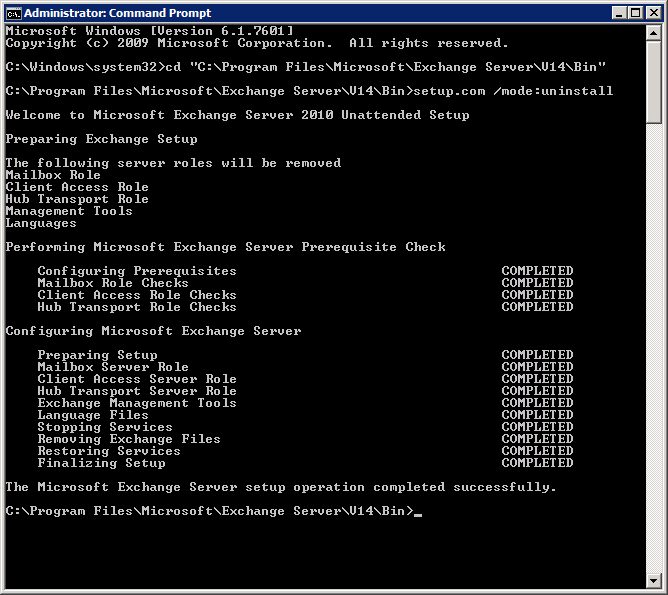Click the 'Stopping Services' step text
The width and height of the screenshot is (668, 595).
(x=105, y=427)
